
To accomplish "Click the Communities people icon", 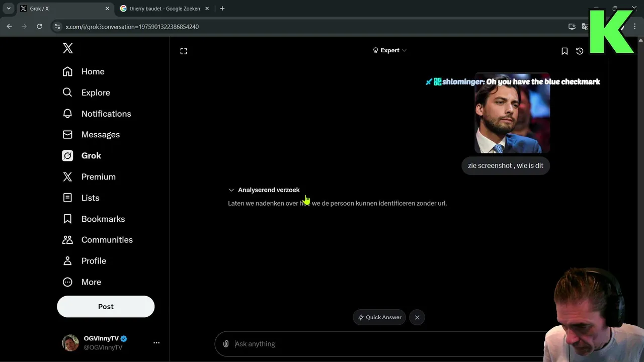I will point(67,240).
